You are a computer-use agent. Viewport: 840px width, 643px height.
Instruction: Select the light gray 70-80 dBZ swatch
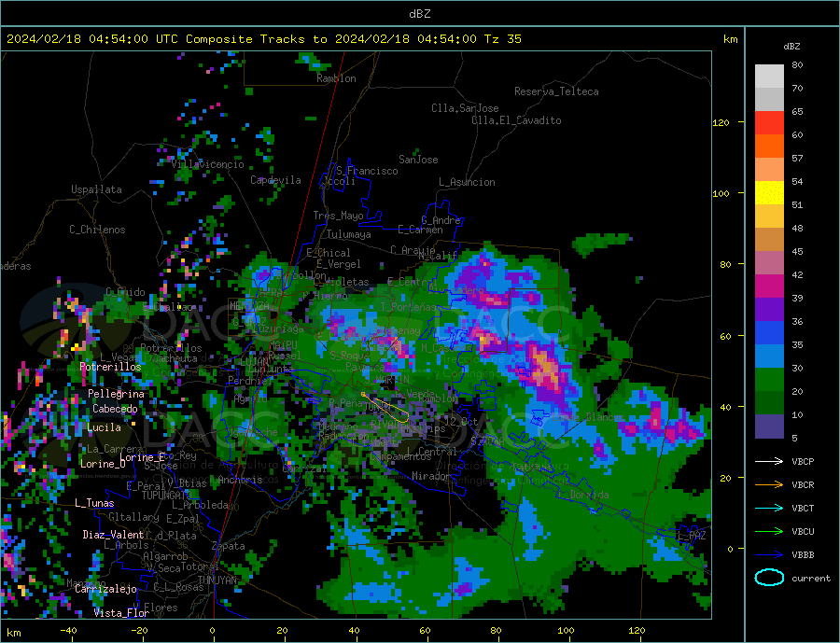pyautogui.click(x=769, y=77)
